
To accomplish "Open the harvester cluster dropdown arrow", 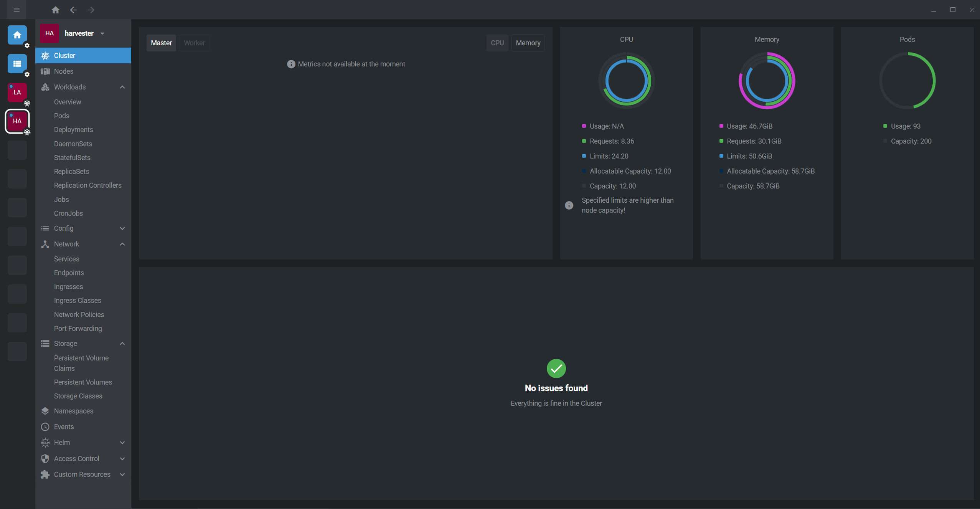I will point(102,33).
